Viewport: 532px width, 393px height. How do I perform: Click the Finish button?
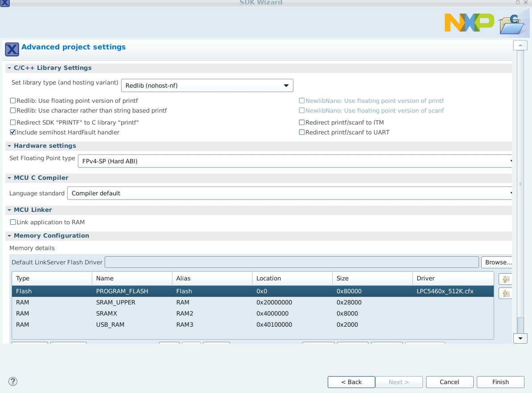click(x=500, y=381)
